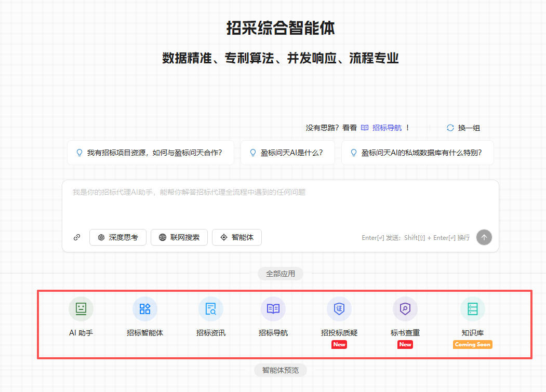Screen dimensions: 546x392
Task: Select suggestion 盈标问天AI是什么?
Action: (x=288, y=153)
